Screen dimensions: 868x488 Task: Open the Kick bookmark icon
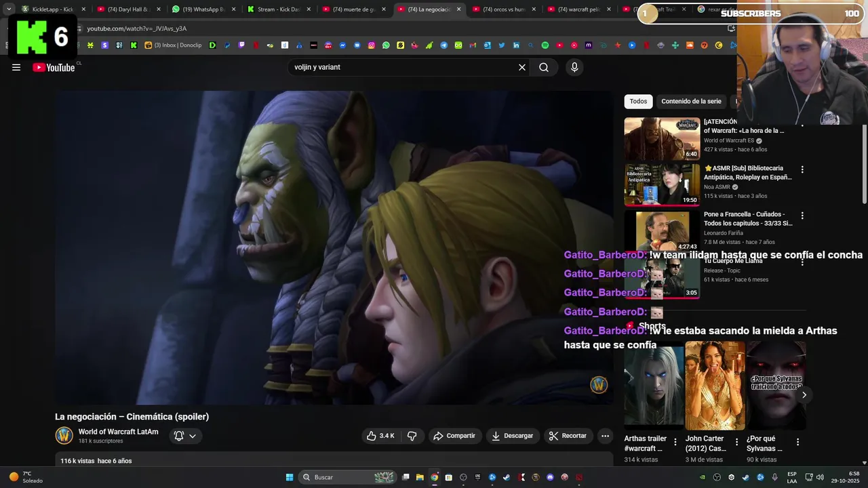click(134, 45)
